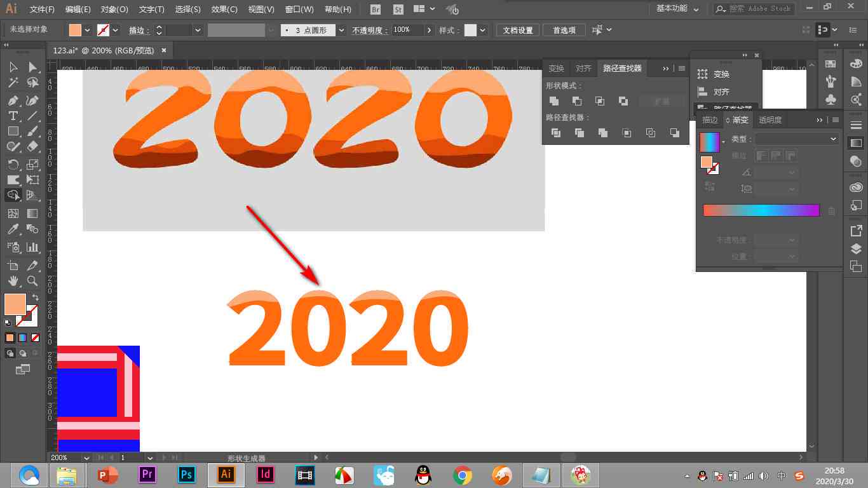Click the 首选项 button
Screen dimensions: 868x488
(564, 30)
